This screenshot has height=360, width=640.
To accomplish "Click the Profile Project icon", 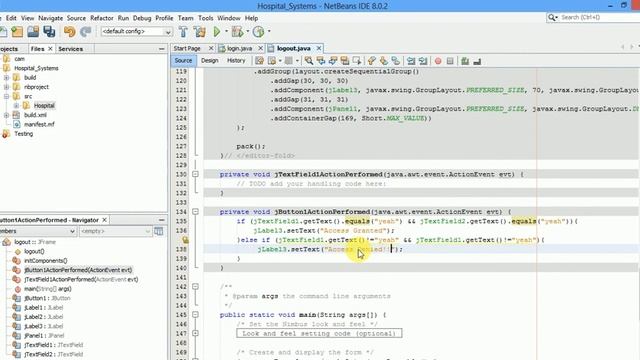I will point(258,31).
